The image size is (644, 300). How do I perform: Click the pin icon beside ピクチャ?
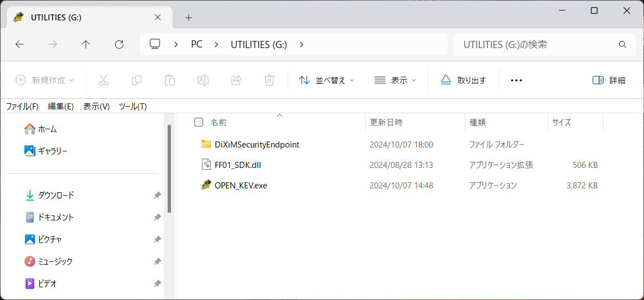pos(157,239)
